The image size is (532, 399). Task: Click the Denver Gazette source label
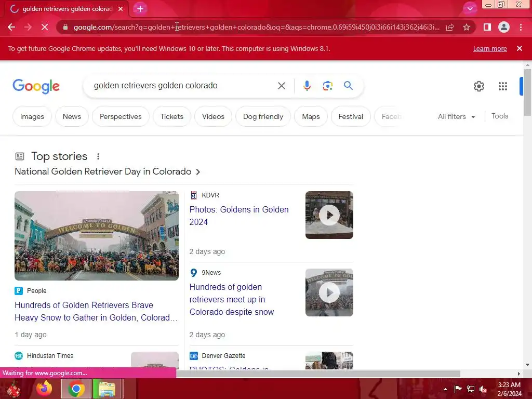coord(223,355)
